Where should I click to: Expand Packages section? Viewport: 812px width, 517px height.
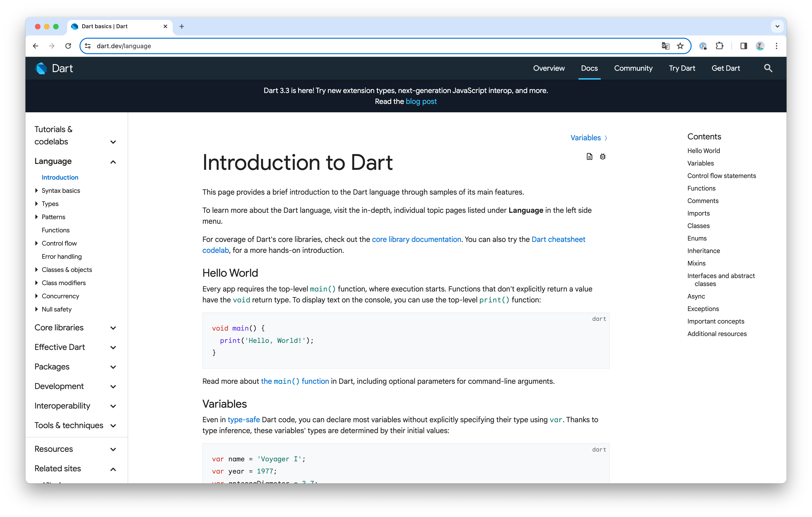[x=75, y=367]
